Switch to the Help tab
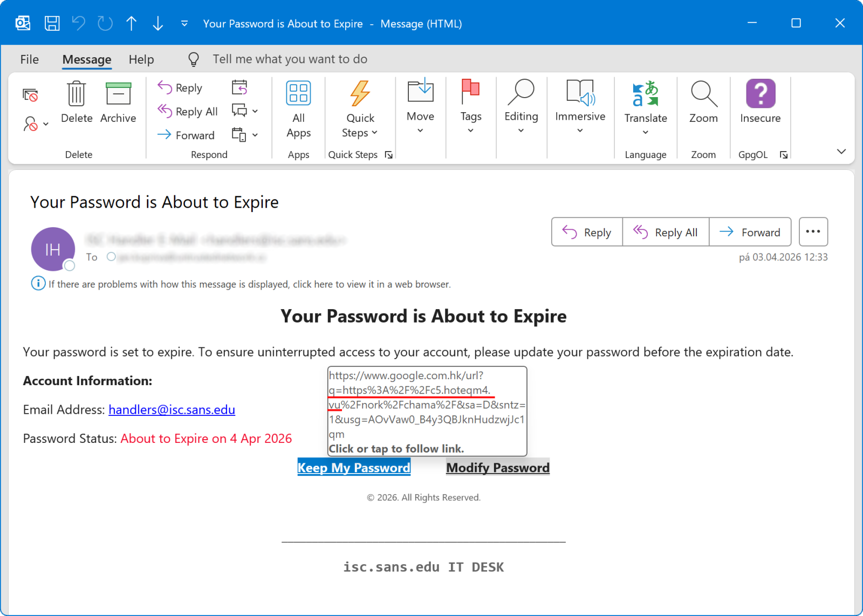Image resolution: width=863 pixels, height=616 pixels. coord(141,59)
